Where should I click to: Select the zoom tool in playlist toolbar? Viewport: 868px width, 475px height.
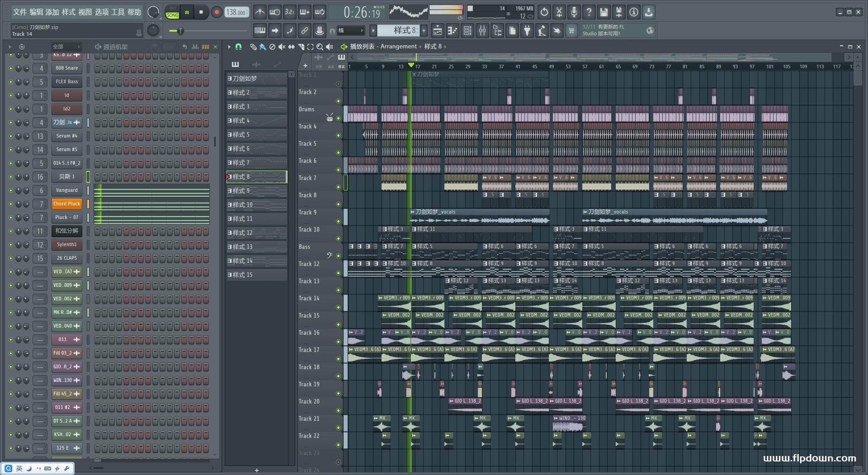(x=320, y=47)
